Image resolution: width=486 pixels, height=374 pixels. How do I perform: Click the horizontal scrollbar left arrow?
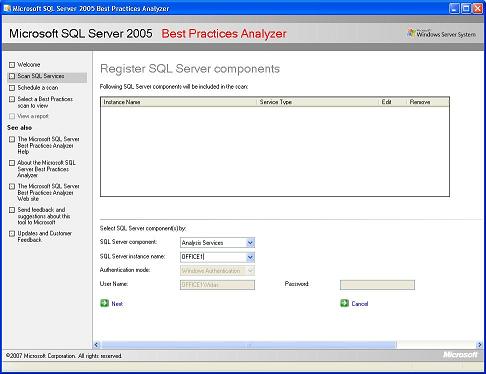[x=97, y=345]
